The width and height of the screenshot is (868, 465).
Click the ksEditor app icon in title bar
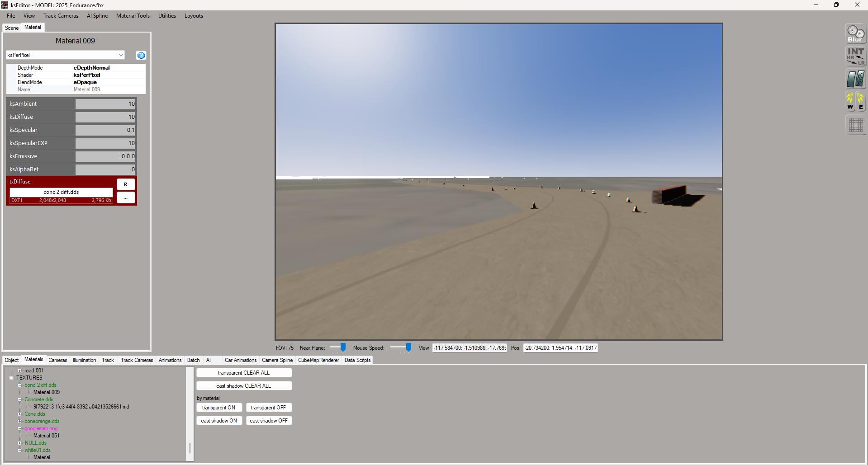tap(5, 5)
